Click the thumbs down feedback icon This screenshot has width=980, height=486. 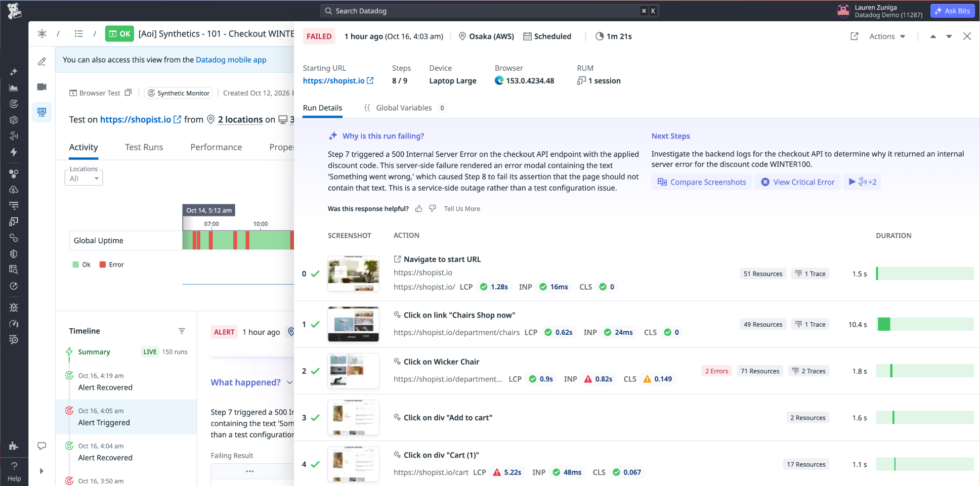[433, 208]
